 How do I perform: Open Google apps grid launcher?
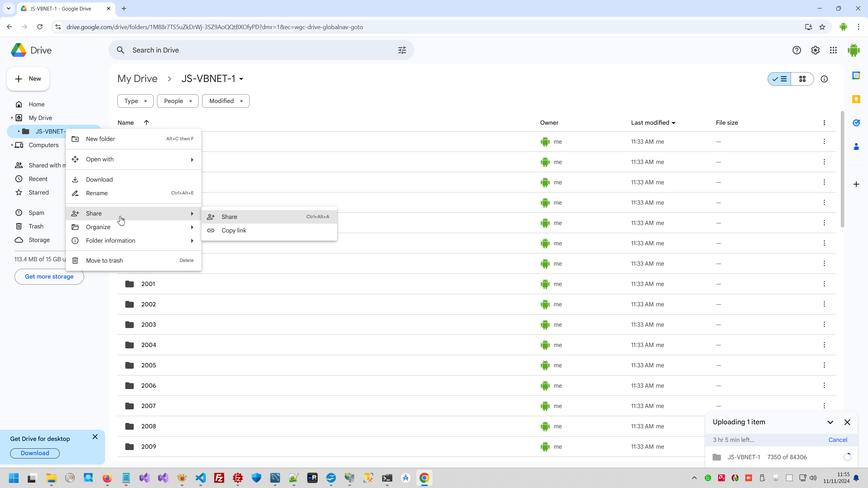coord(833,50)
